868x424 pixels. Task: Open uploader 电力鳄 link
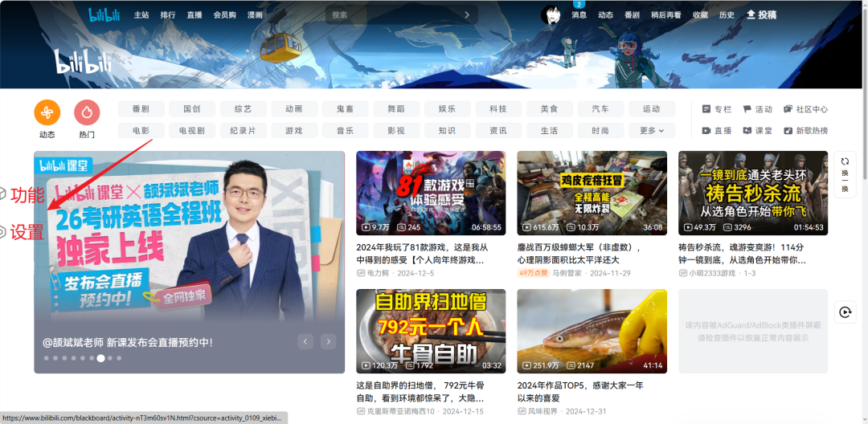(x=378, y=273)
